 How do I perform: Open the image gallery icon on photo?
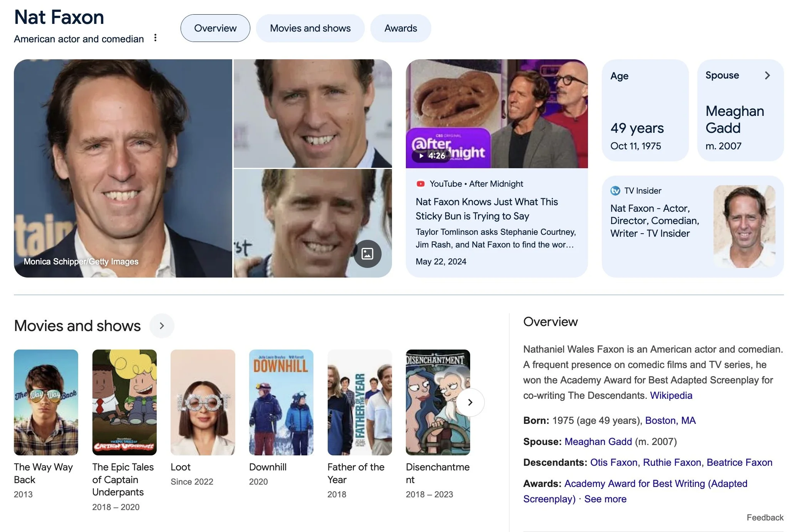(367, 254)
